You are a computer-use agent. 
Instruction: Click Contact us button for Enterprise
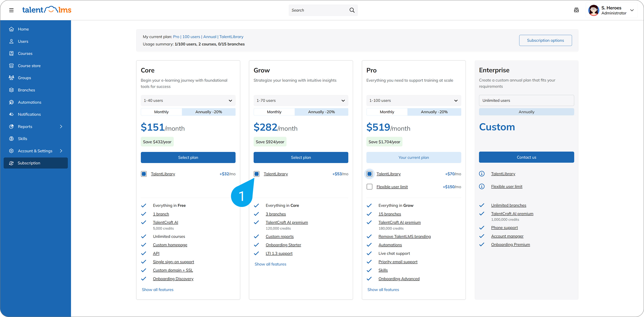[x=527, y=157]
